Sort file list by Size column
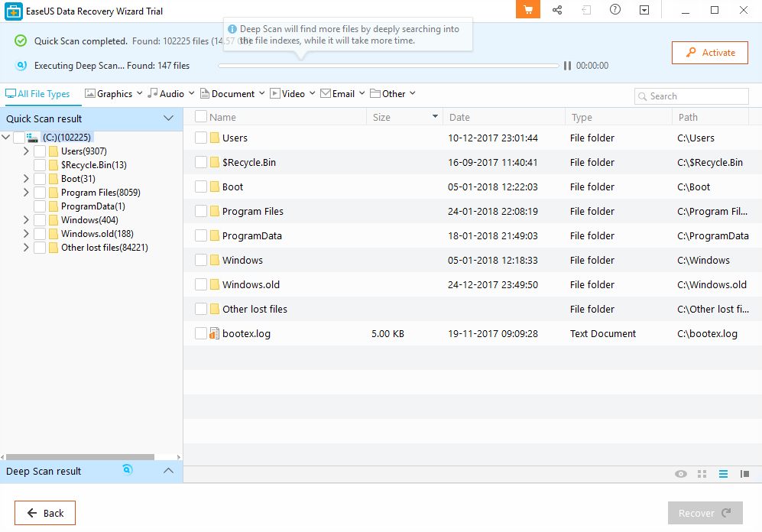Screen dimensions: 762x532 (x=405, y=117)
